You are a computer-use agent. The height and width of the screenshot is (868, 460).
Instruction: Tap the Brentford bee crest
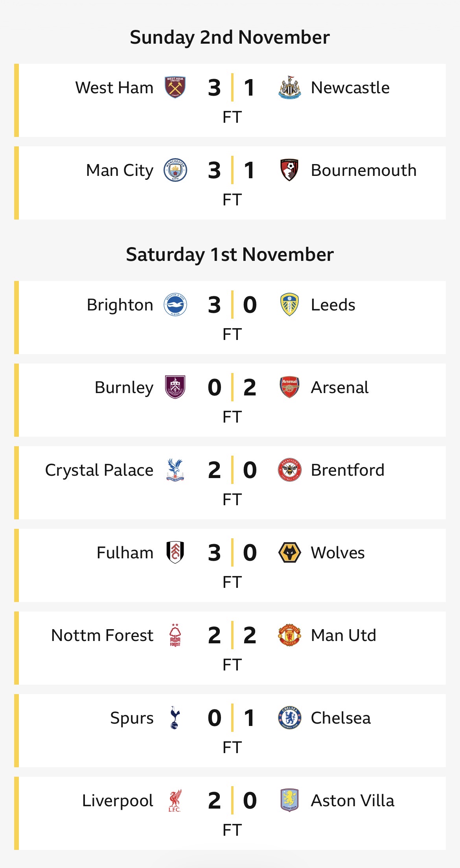pyautogui.click(x=289, y=470)
